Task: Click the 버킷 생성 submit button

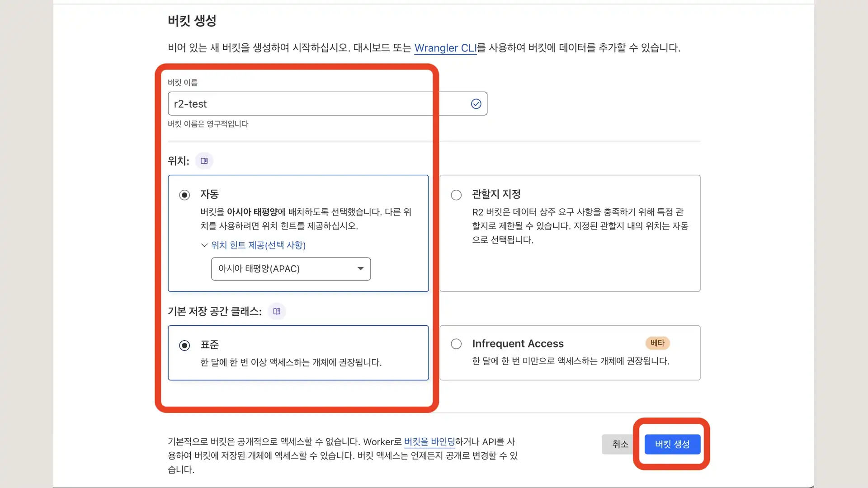Action: [x=672, y=444]
